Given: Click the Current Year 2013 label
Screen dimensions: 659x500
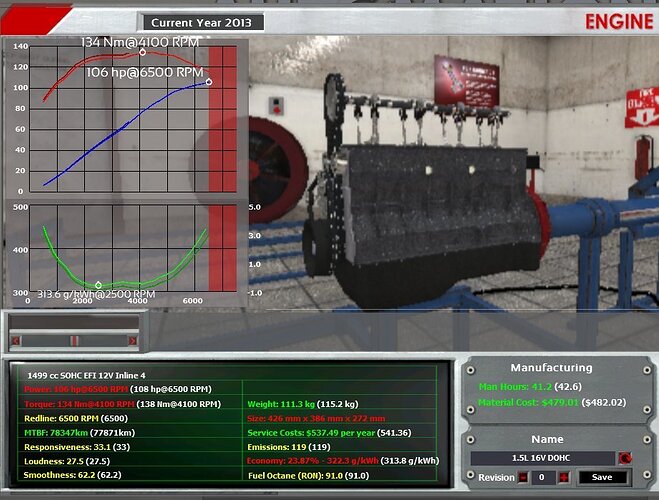Looking at the screenshot, I should [201, 23].
